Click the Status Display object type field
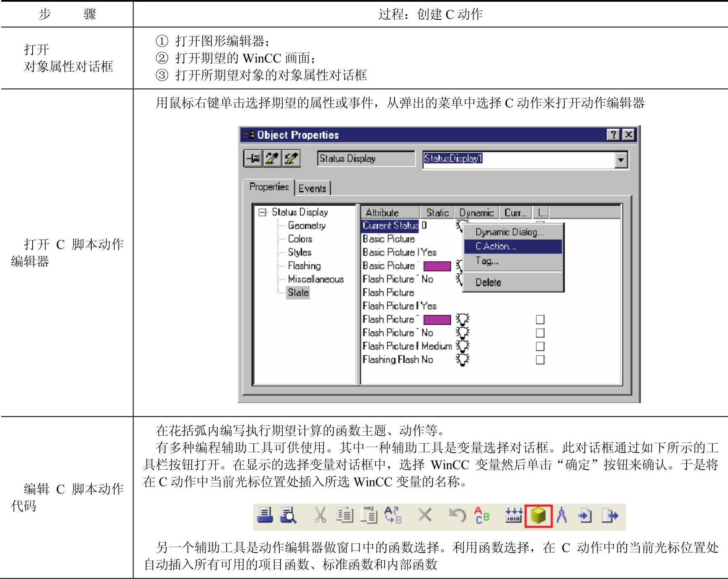The image size is (728, 579). pos(366,158)
